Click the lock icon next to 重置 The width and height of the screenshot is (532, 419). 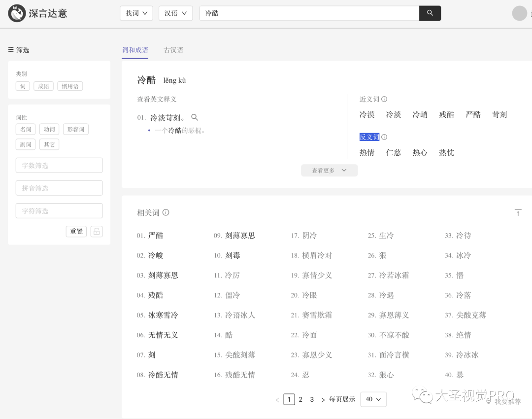pyautogui.click(x=97, y=231)
